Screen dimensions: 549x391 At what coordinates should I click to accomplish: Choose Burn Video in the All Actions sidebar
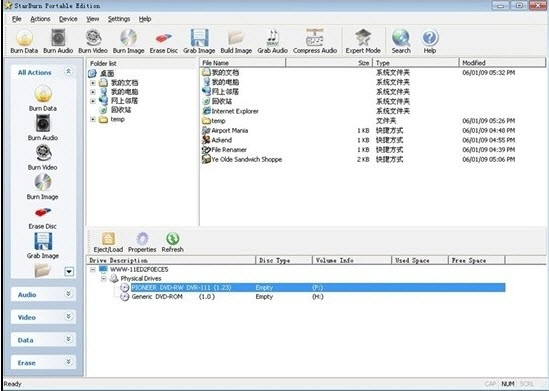click(x=43, y=158)
